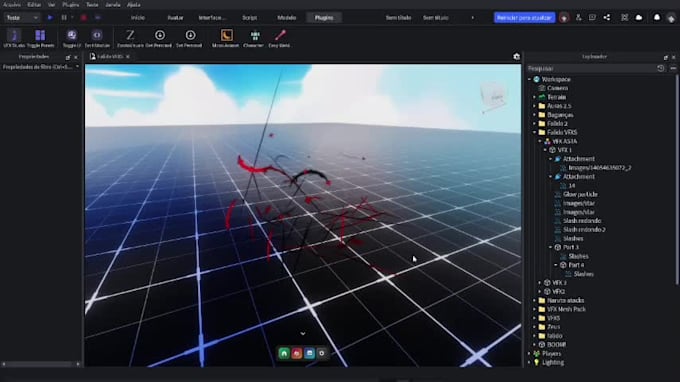Expand the Terrain tree node

(535, 97)
